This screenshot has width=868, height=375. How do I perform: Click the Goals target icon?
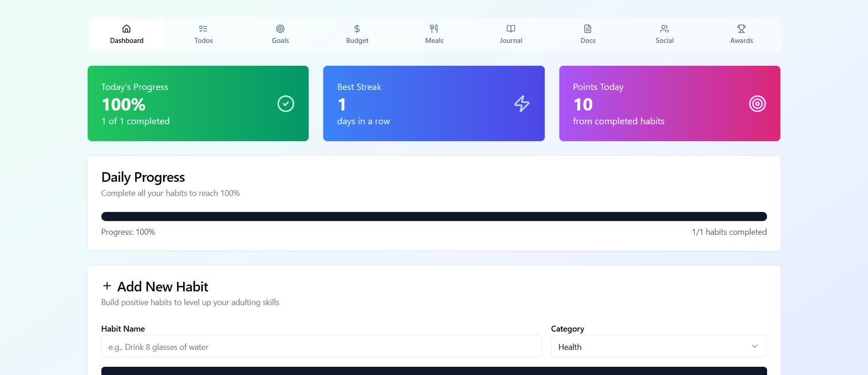[x=280, y=29]
